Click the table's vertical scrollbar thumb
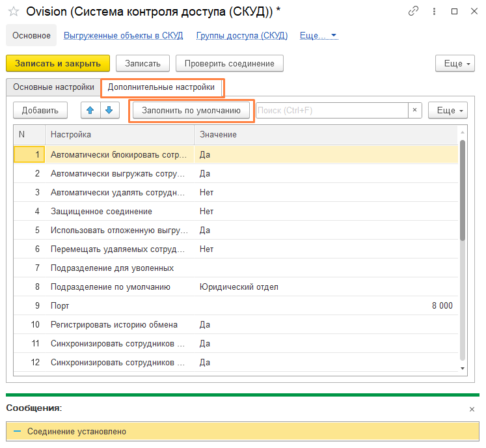Viewport: 486px width, 448px height. [463, 190]
